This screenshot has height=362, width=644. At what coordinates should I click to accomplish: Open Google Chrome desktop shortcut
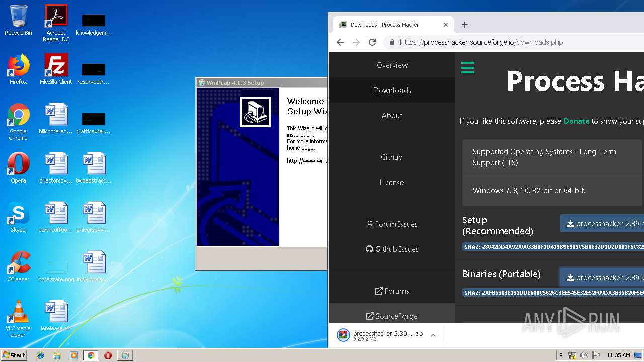click(18, 122)
